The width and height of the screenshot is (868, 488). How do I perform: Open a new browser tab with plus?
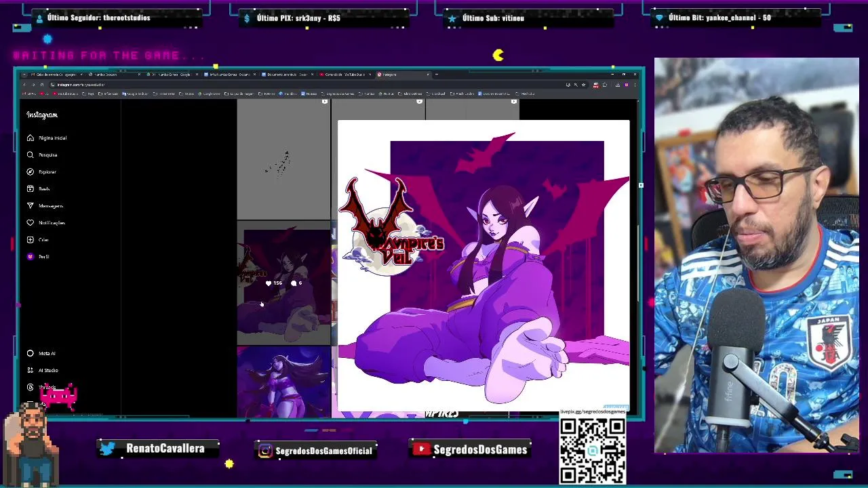pos(437,75)
